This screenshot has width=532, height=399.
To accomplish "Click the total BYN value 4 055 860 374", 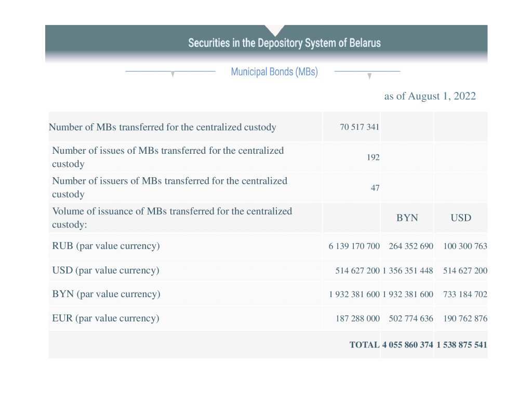I will pyautogui.click(x=407, y=345).
